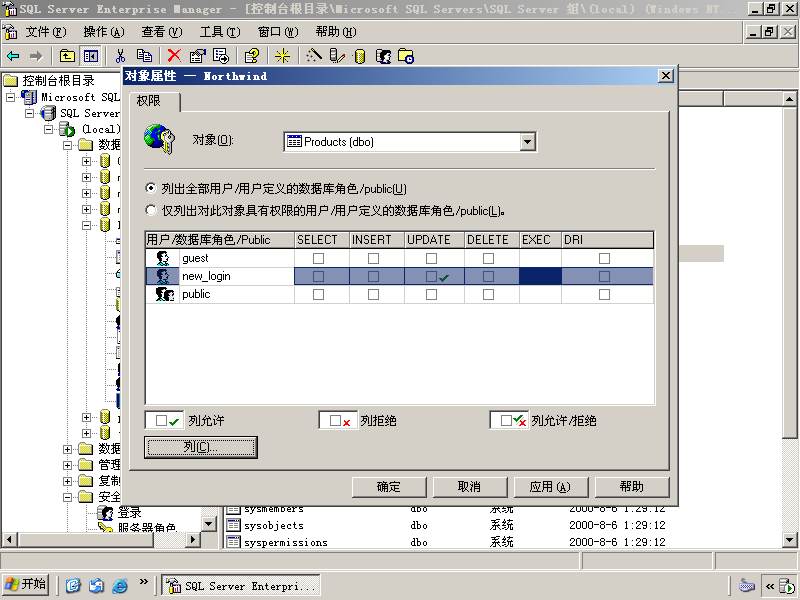
Task: Check DRI permission for public
Action: point(605,294)
